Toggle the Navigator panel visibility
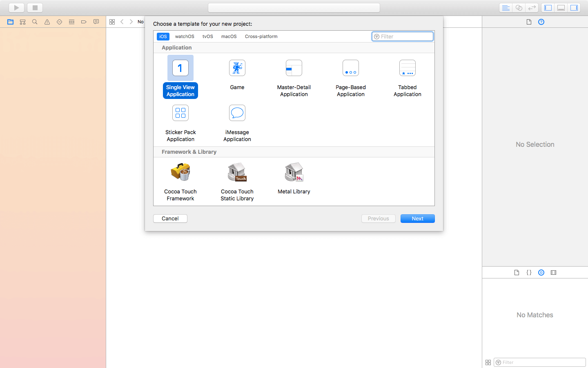The height and width of the screenshot is (368, 588). (548, 8)
